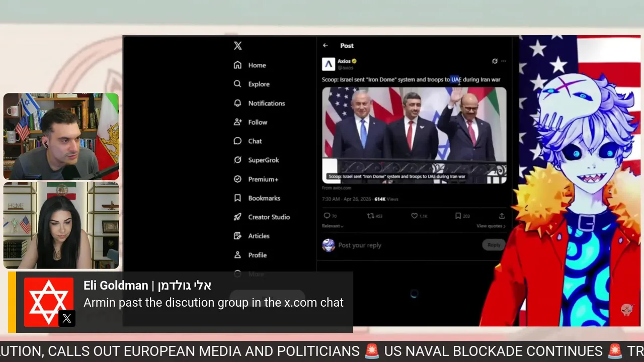Click the Reply button
Image resolution: width=644 pixels, height=362 pixels.
tap(494, 245)
